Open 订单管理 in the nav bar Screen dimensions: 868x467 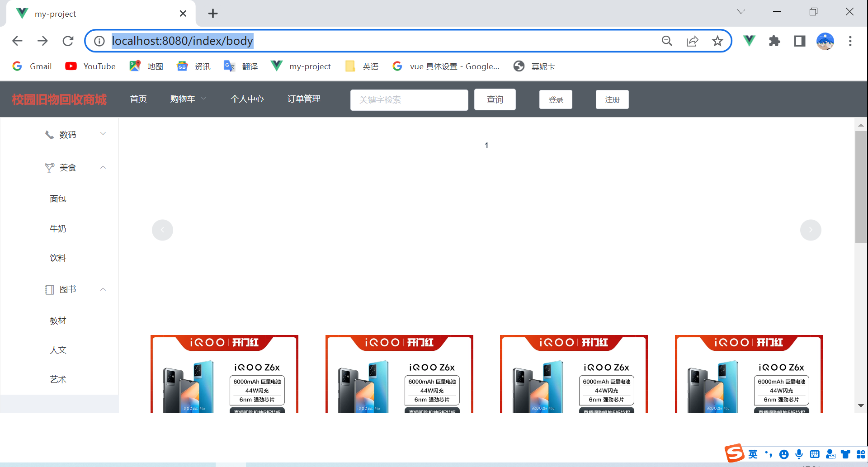pos(304,99)
